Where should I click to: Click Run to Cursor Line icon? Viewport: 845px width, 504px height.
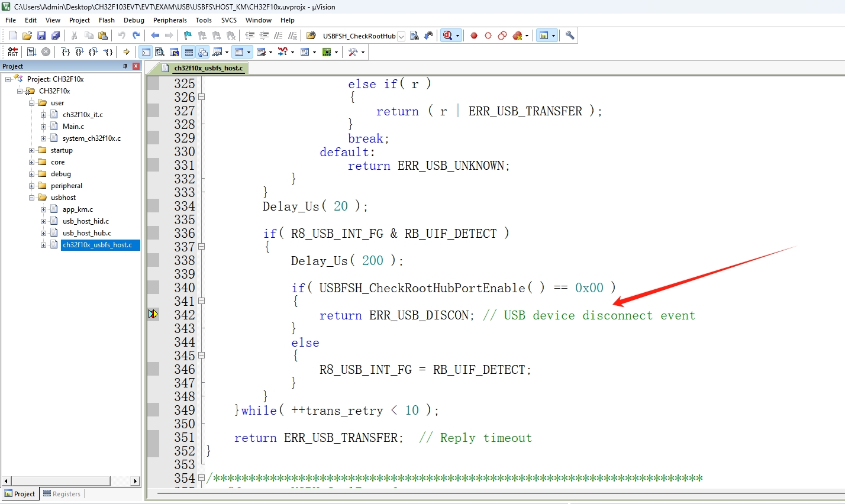(108, 52)
